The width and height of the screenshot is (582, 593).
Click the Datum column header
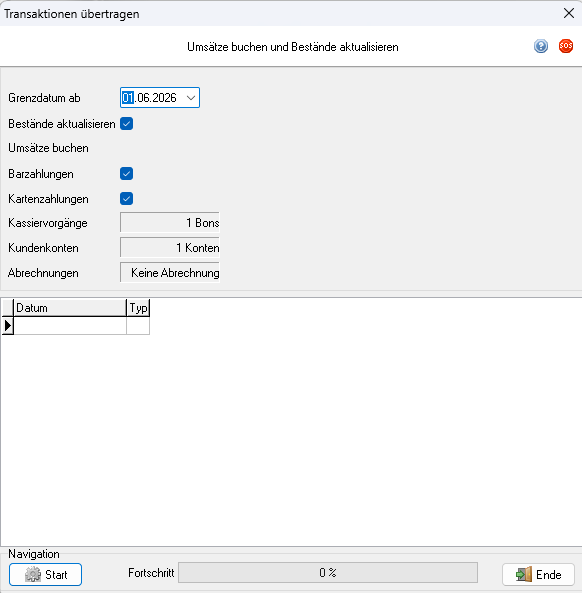click(x=70, y=308)
